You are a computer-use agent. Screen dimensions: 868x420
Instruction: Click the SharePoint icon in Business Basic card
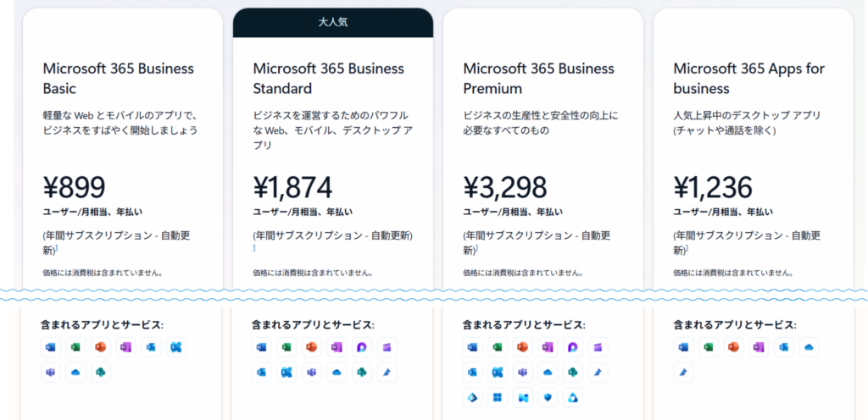click(102, 373)
